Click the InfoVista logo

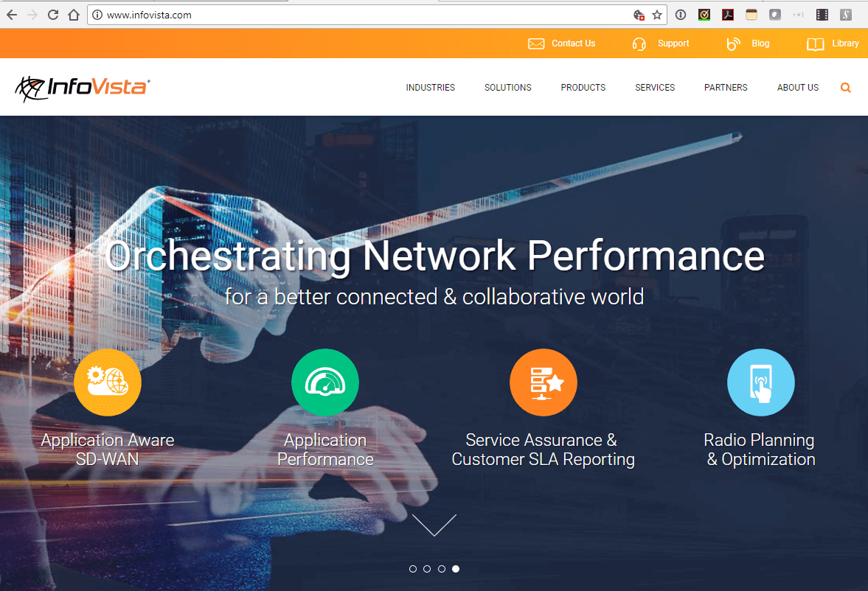(x=81, y=87)
